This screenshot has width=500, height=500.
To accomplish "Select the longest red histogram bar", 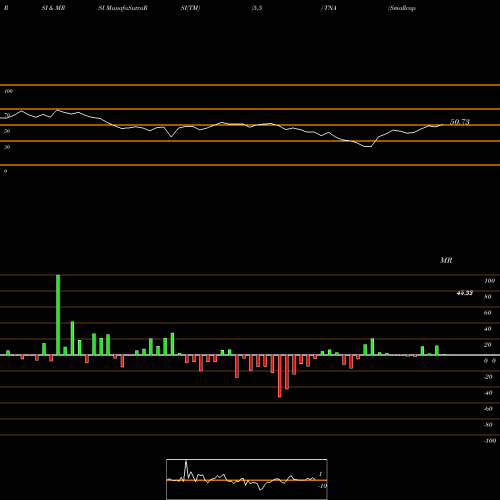I will coord(280,376).
